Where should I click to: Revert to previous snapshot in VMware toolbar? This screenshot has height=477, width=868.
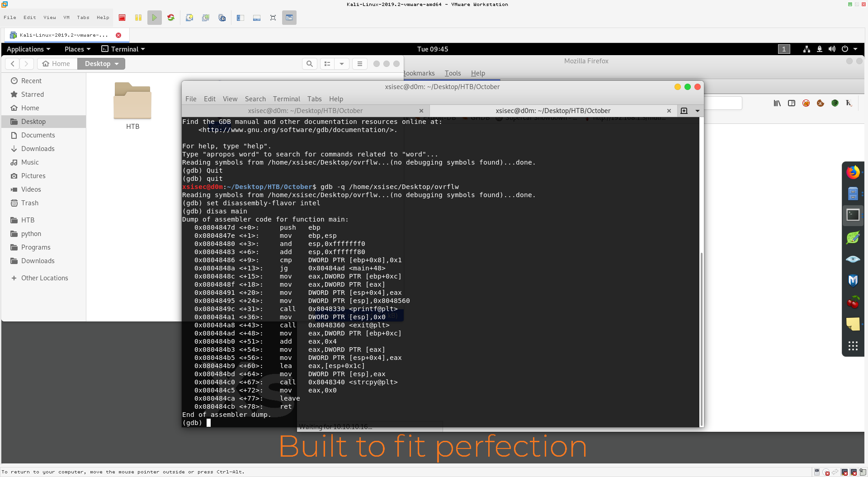(x=206, y=18)
